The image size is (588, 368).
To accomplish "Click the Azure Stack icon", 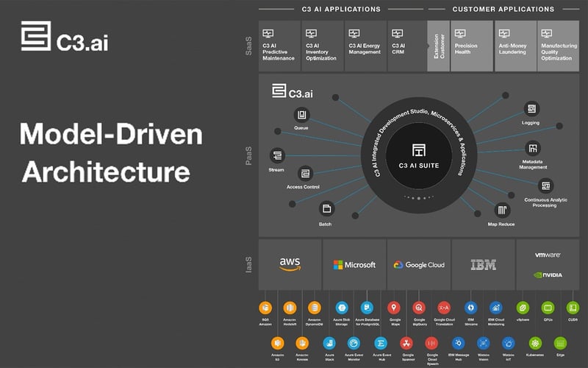I will [x=329, y=343].
